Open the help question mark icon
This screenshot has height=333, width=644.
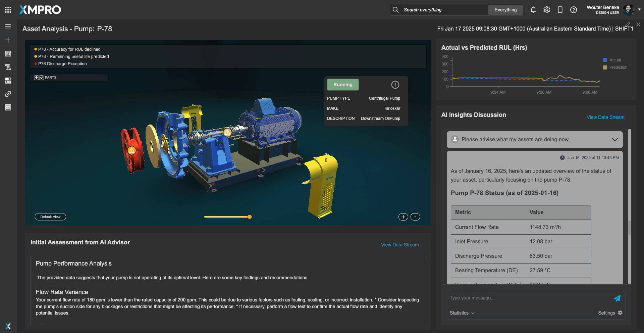pos(574,10)
